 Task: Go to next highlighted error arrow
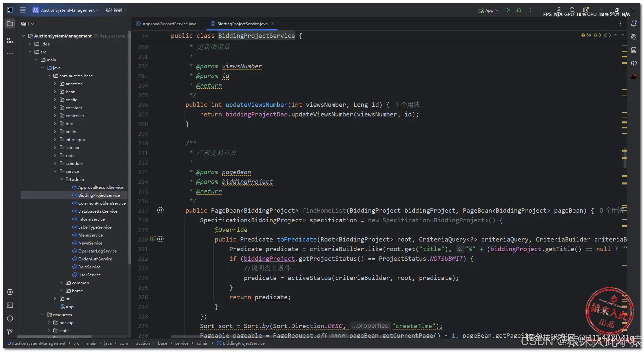pyautogui.click(x=623, y=35)
